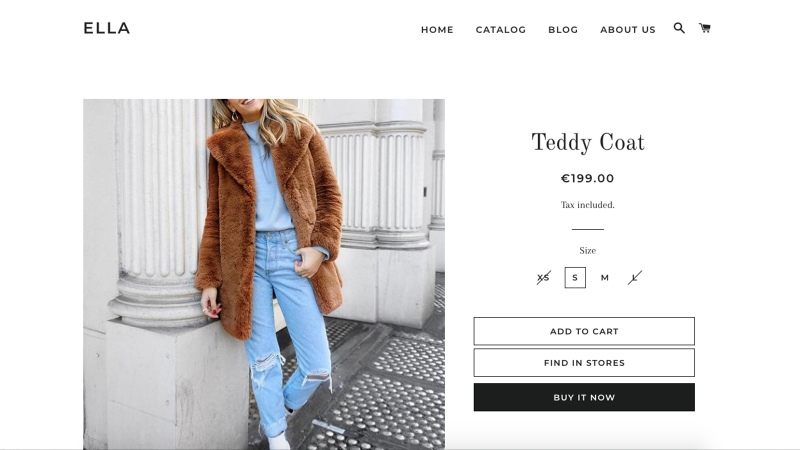This screenshot has width=800, height=450.
Task: Click the Teddy Coat product title
Action: tap(588, 143)
